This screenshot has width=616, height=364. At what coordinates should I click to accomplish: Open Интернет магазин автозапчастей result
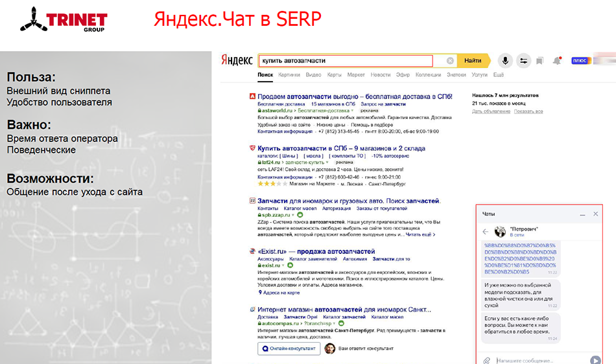(x=344, y=310)
